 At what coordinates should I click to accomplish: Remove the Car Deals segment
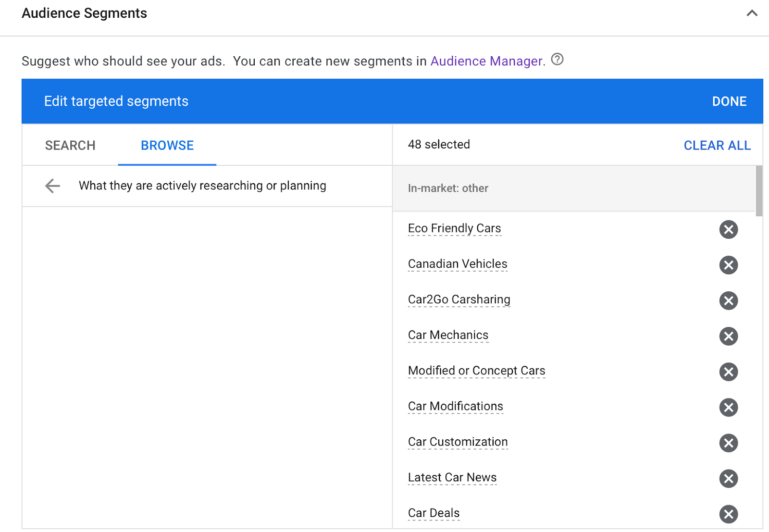tap(728, 514)
